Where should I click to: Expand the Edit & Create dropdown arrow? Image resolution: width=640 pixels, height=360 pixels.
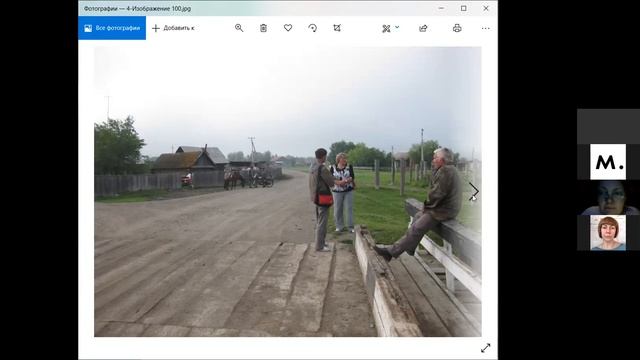tap(397, 28)
